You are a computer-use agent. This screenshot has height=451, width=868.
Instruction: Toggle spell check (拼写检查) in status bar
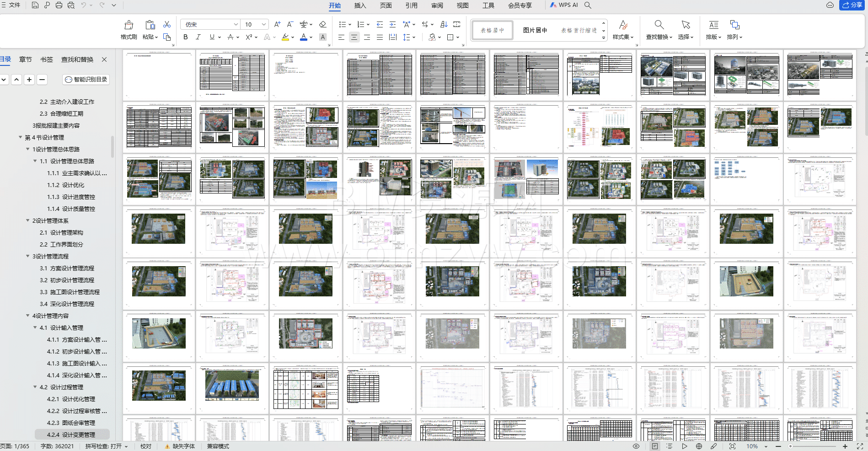click(107, 446)
